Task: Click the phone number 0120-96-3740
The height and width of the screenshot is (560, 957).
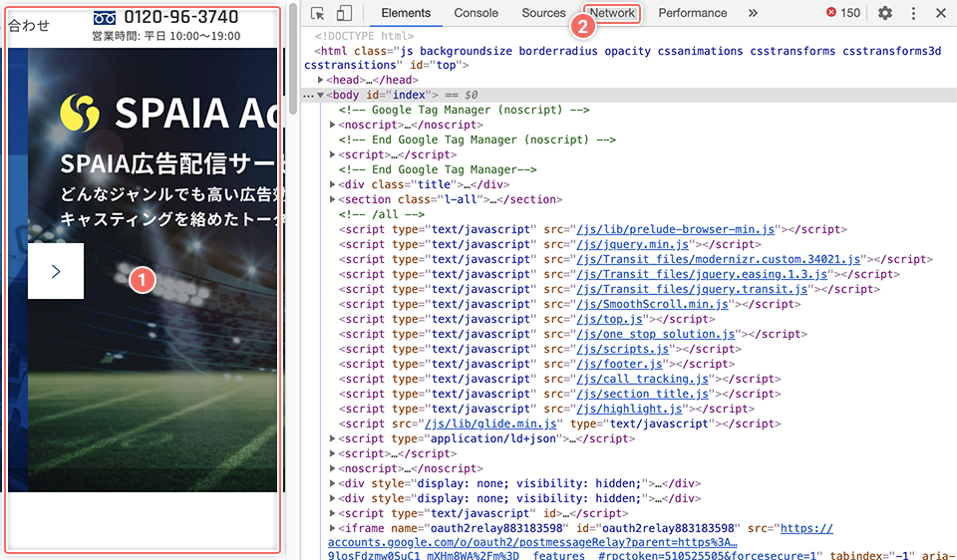Action: (180, 17)
